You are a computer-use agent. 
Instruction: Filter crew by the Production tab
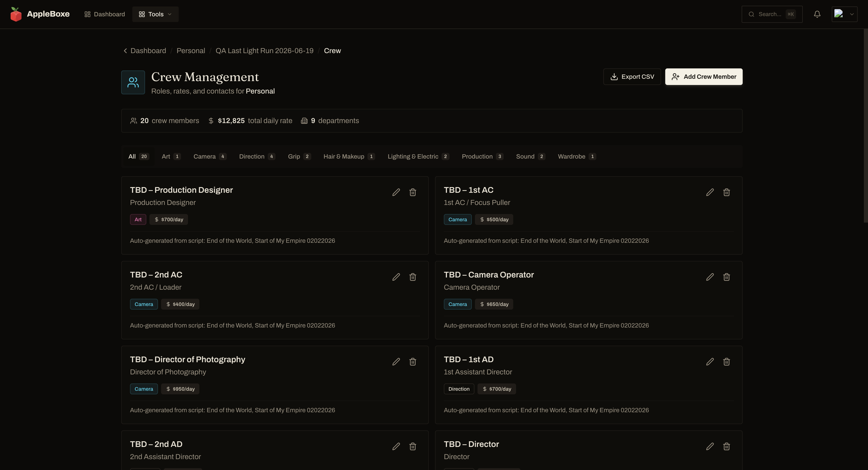(x=482, y=156)
